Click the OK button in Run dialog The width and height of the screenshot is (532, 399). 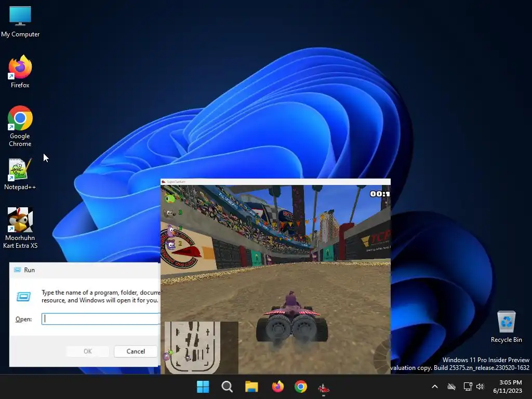click(88, 351)
